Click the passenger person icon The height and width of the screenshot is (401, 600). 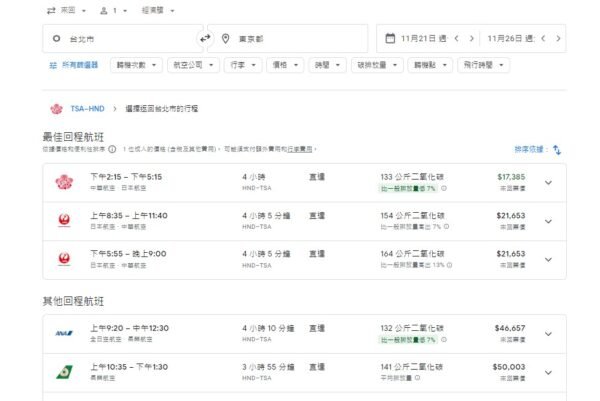tap(104, 11)
